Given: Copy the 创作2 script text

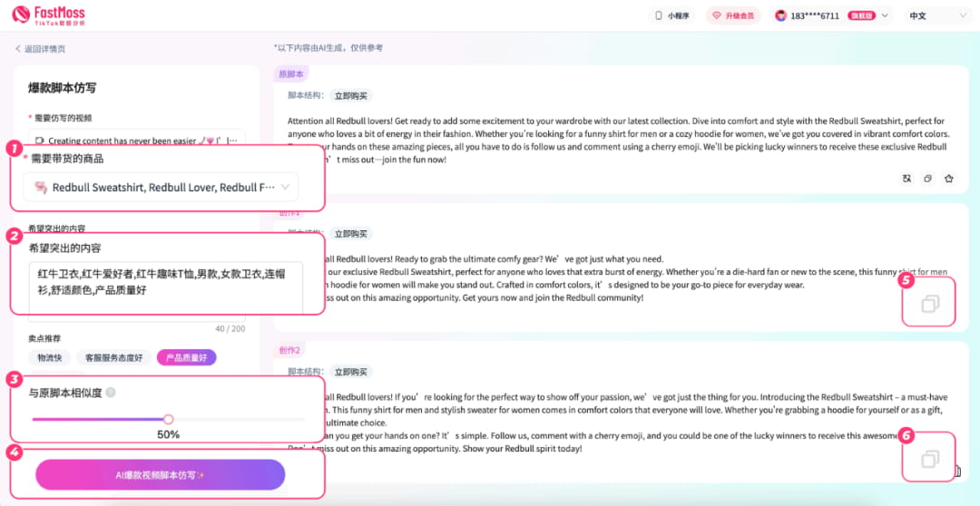Looking at the screenshot, I should pos(929,460).
